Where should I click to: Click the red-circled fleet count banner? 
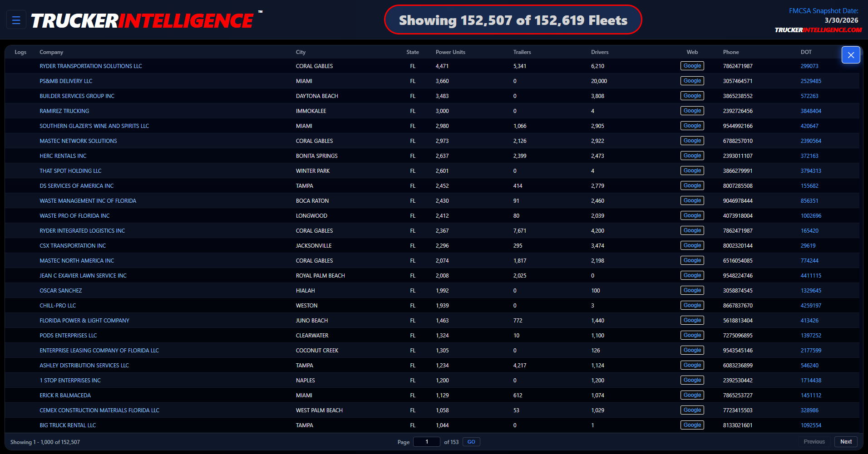point(513,20)
